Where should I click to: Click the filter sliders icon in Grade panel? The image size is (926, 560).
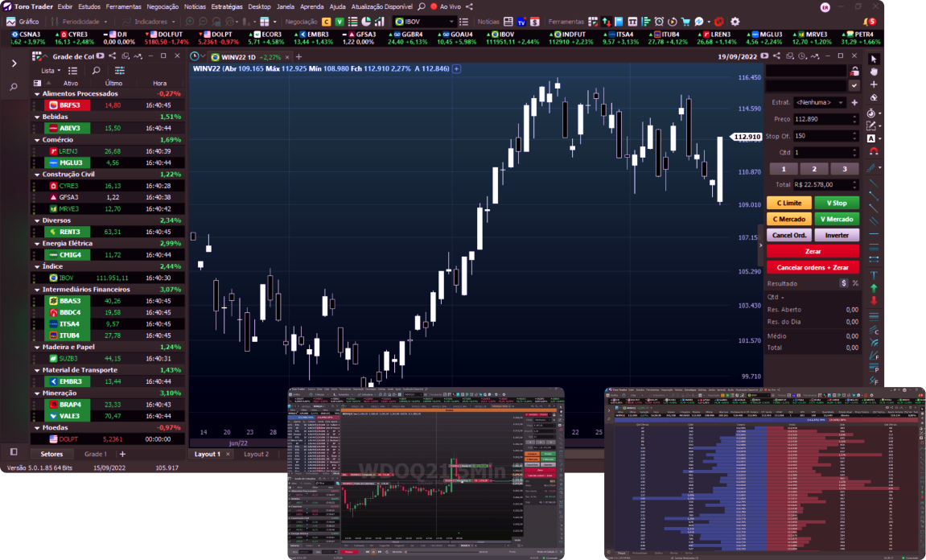pyautogui.click(x=119, y=70)
